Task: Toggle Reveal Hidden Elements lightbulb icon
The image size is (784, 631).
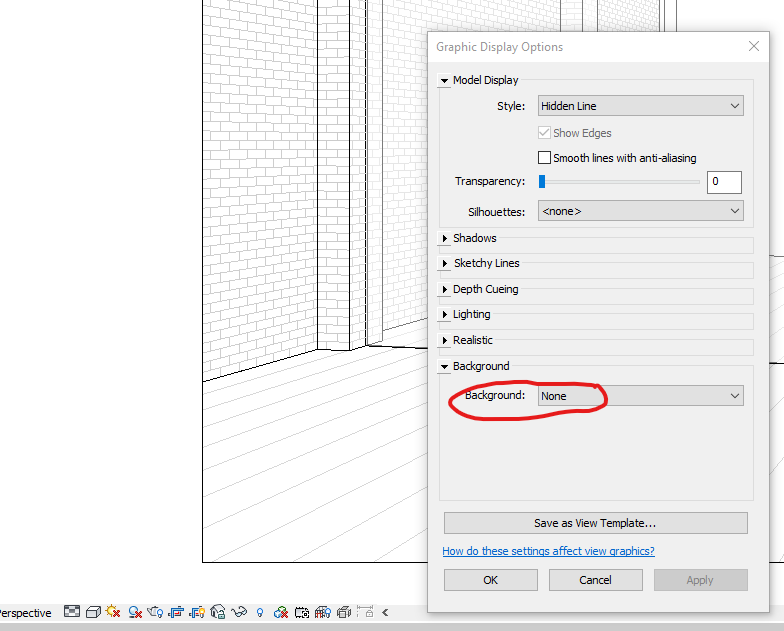Action: (x=260, y=612)
